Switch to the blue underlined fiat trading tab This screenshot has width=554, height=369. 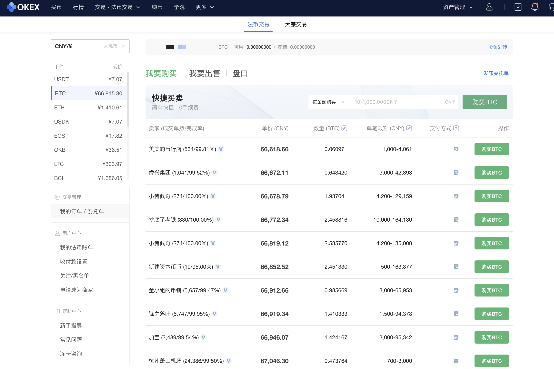click(258, 24)
